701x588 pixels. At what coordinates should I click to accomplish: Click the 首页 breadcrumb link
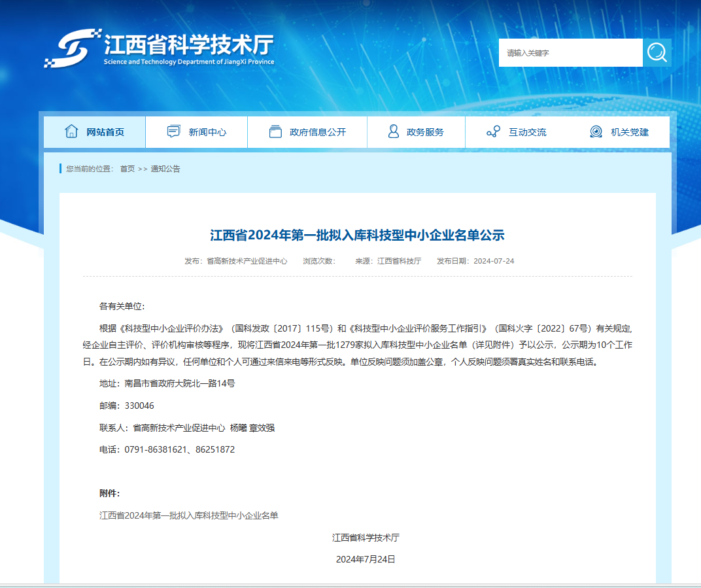[x=127, y=169]
